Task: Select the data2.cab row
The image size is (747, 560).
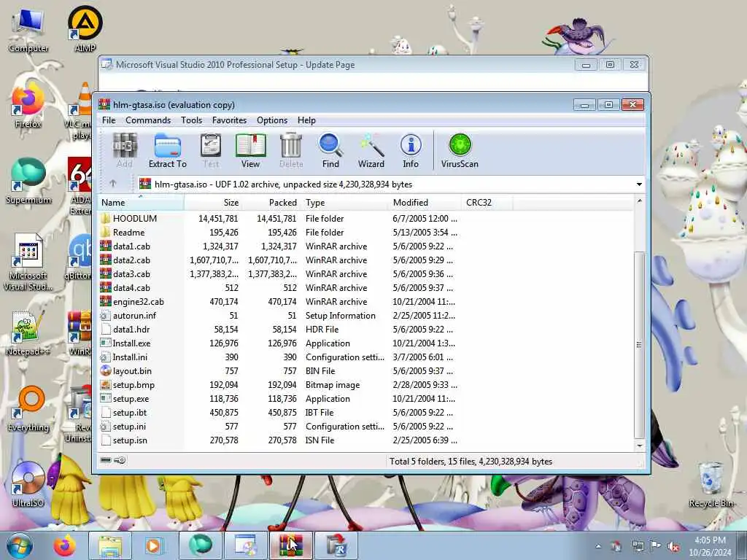Action: click(366, 260)
